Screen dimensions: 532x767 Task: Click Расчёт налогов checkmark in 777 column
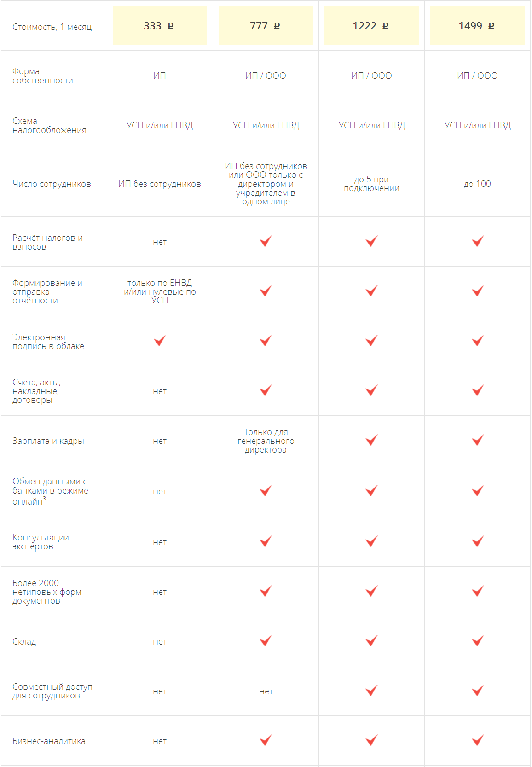266,241
